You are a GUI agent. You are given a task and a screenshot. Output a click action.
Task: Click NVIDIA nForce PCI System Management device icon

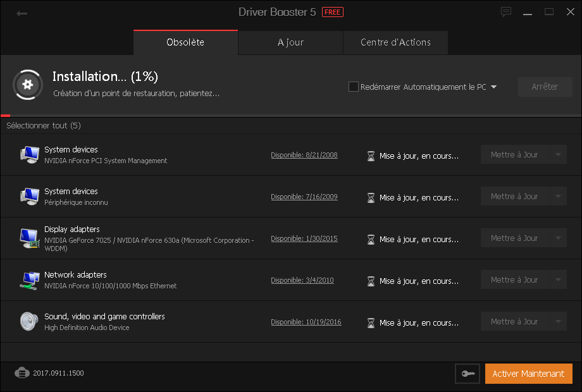tap(29, 155)
